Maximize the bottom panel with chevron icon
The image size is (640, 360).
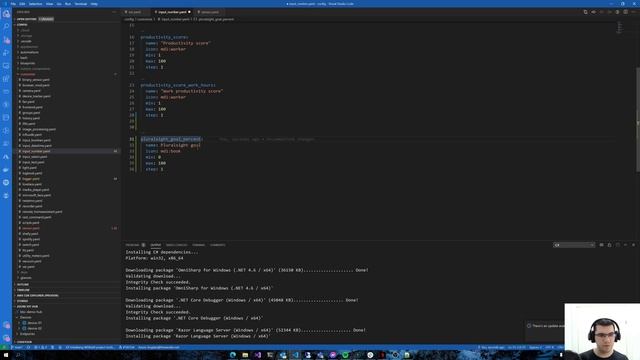click(x=625, y=245)
